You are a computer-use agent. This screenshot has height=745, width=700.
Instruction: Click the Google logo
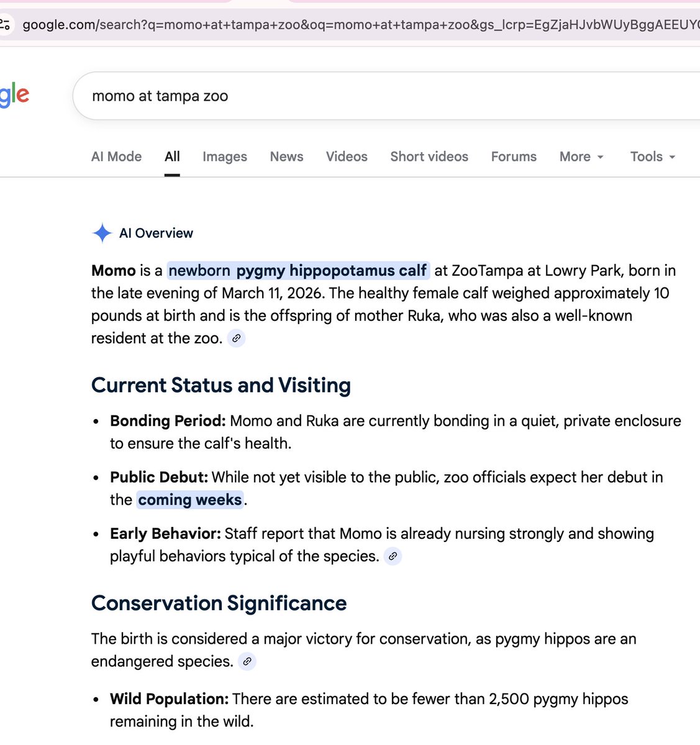[x=14, y=95]
